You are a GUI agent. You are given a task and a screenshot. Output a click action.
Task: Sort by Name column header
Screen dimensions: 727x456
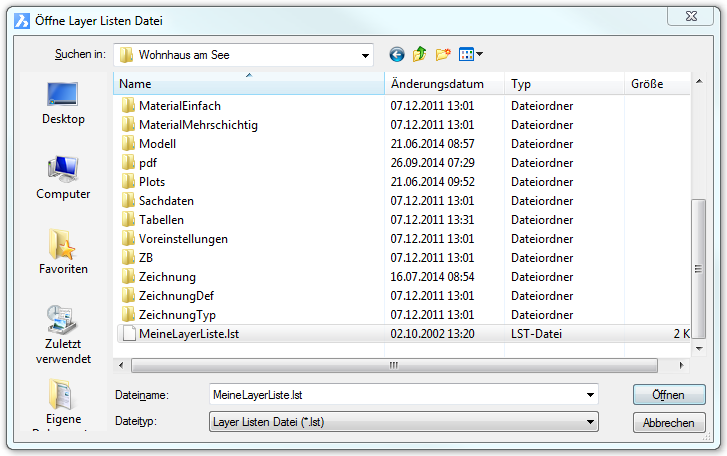[x=250, y=85]
